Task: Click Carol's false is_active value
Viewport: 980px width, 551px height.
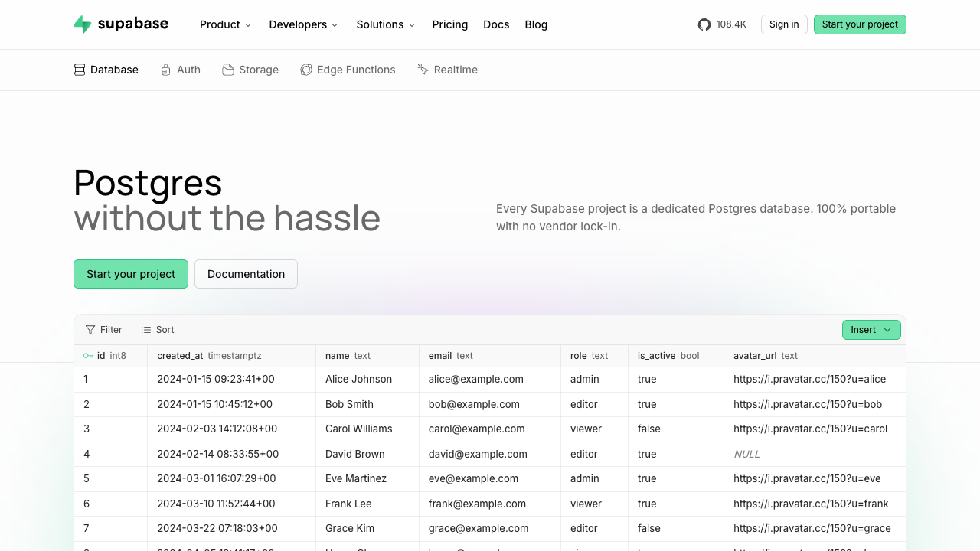Action: pos(649,429)
